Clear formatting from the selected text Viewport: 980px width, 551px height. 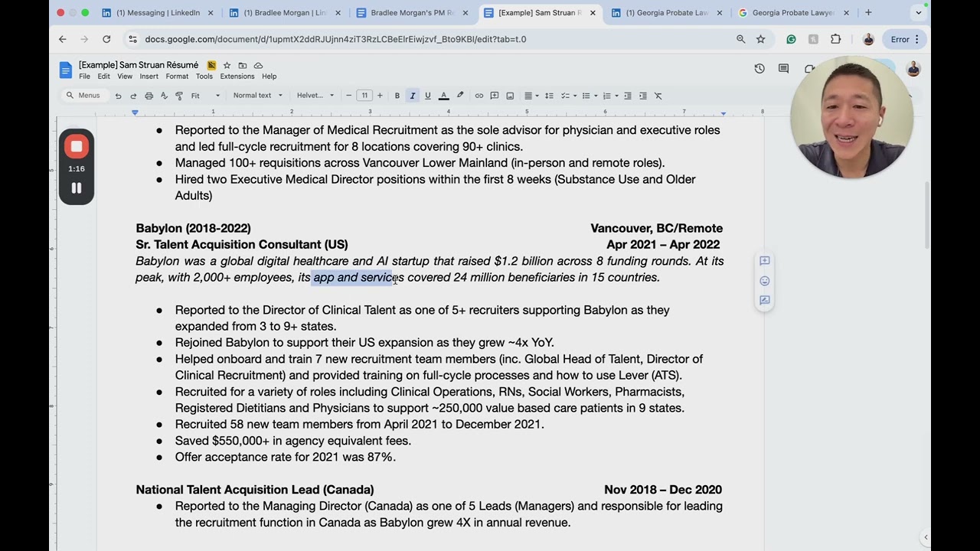tap(658, 96)
